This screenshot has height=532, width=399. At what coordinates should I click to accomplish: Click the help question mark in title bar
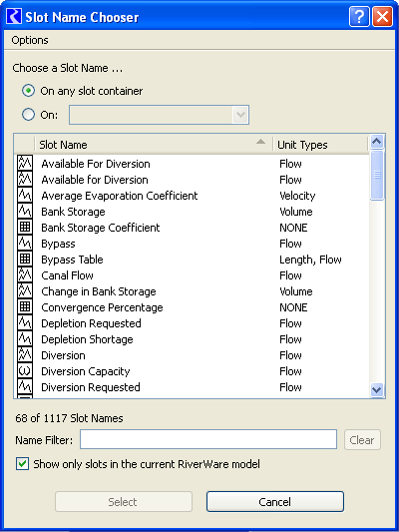coord(359,16)
